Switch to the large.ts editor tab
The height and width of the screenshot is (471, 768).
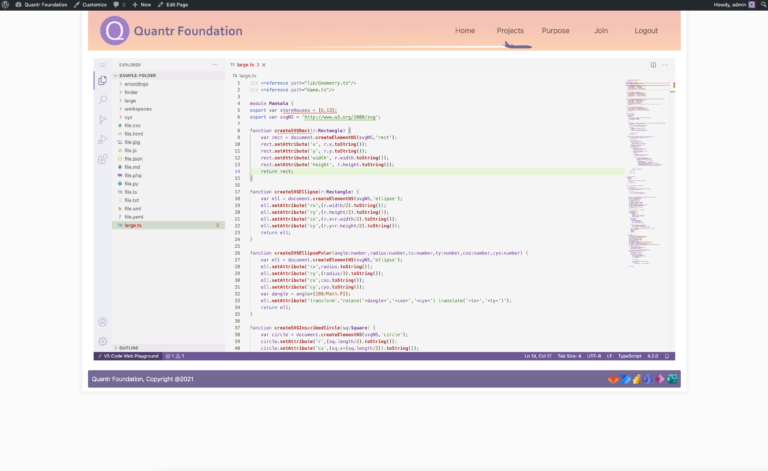tap(247, 65)
